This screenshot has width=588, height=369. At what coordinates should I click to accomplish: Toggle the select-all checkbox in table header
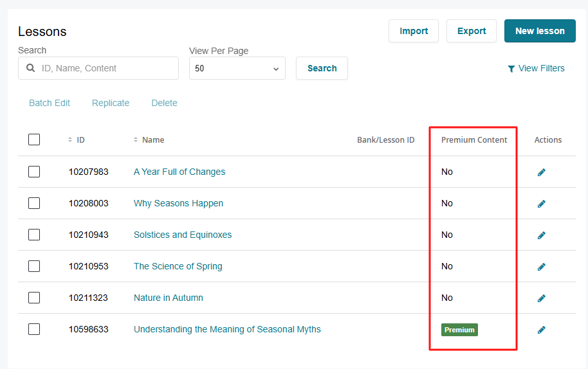[34, 139]
